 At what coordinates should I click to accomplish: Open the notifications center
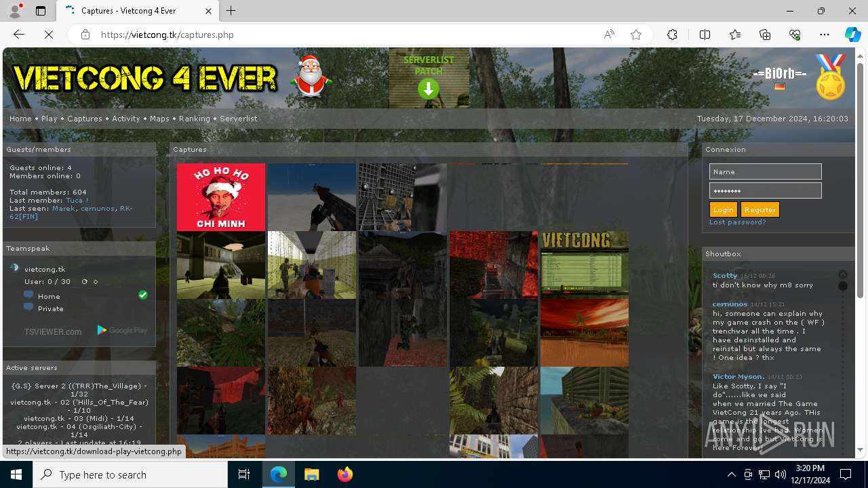pyautogui.click(x=846, y=474)
